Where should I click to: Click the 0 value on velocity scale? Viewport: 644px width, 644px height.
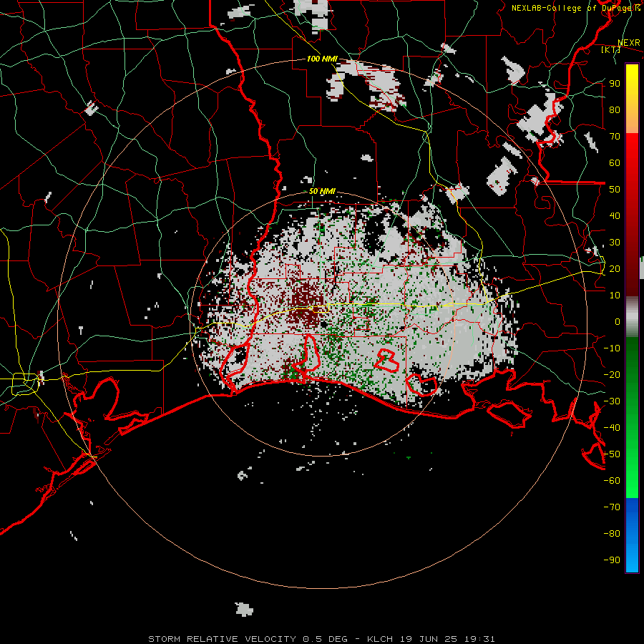pyautogui.click(x=618, y=321)
